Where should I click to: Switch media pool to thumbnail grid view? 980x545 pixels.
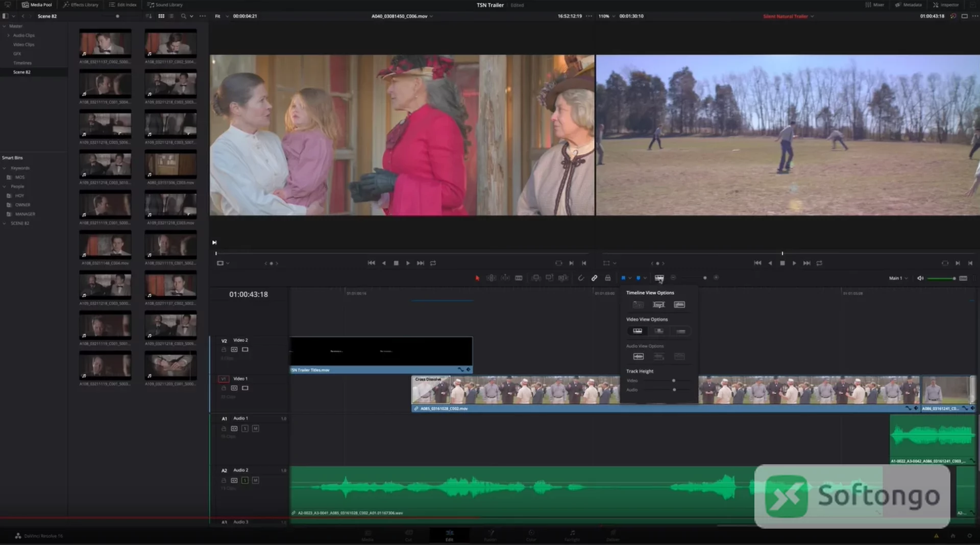coord(161,16)
